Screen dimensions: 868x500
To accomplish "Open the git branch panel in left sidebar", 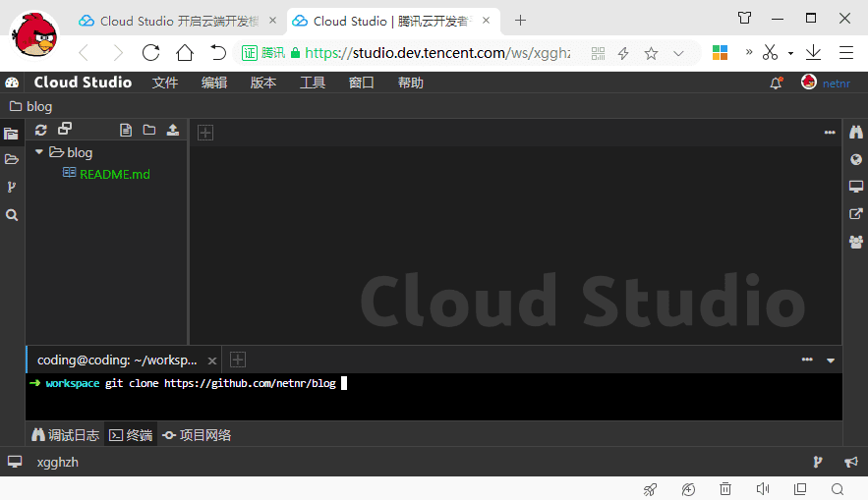I will (12, 187).
